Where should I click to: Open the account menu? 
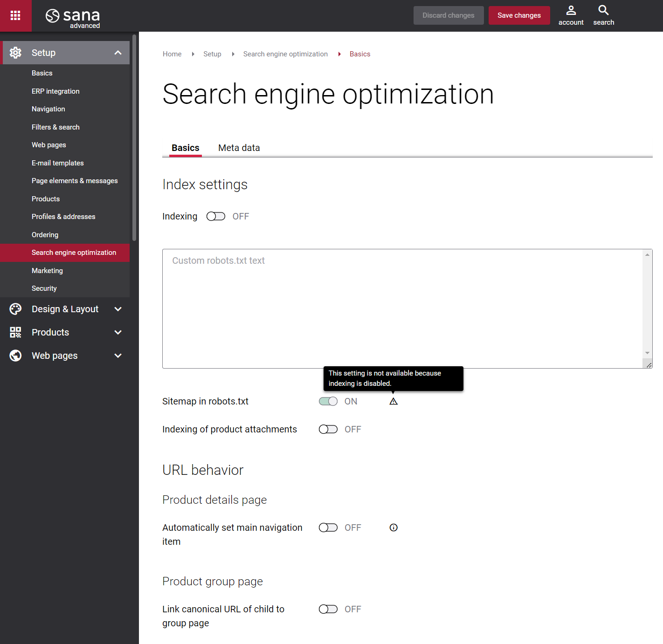(571, 15)
